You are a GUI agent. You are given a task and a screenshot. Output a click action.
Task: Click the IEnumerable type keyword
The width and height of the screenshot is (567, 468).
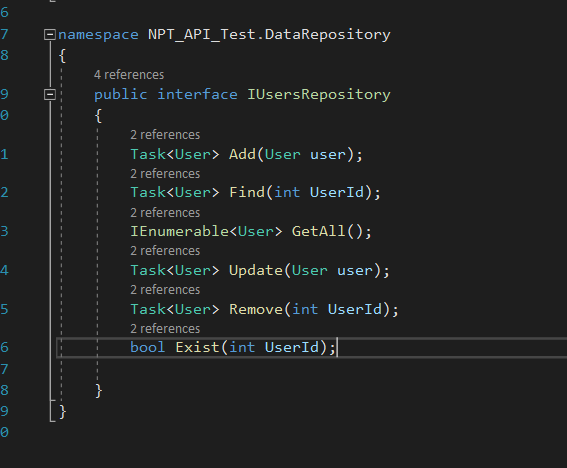[x=179, y=231]
